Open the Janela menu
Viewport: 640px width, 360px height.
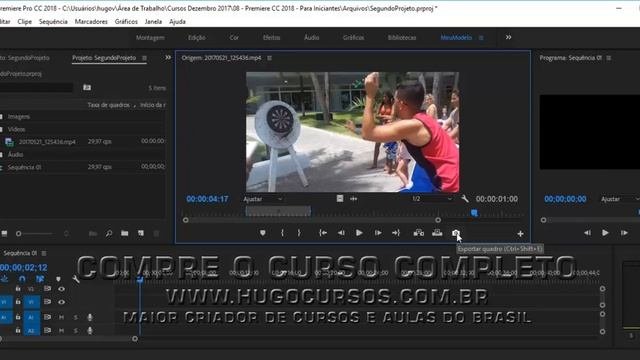click(x=153, y=22)
